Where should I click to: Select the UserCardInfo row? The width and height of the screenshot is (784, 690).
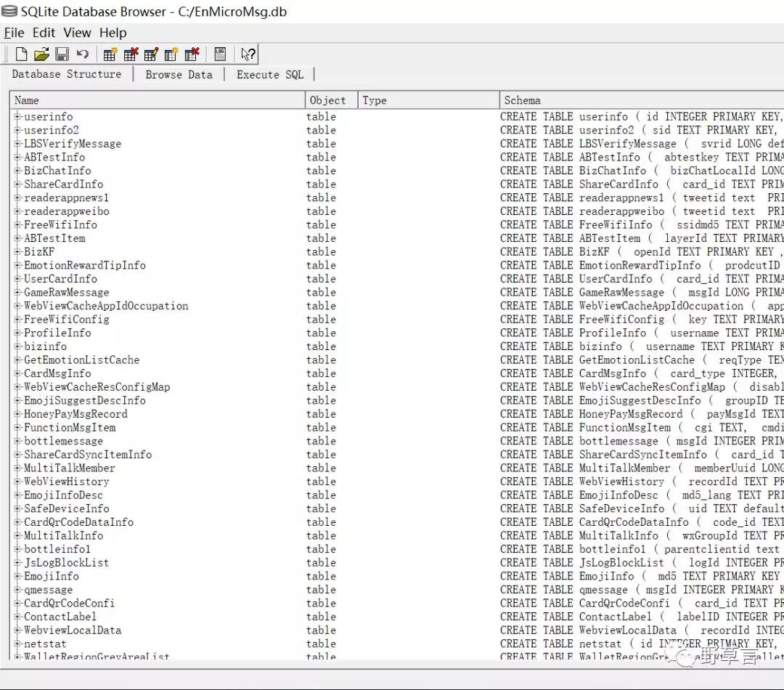pyautogui.click(x=397, y=279)
